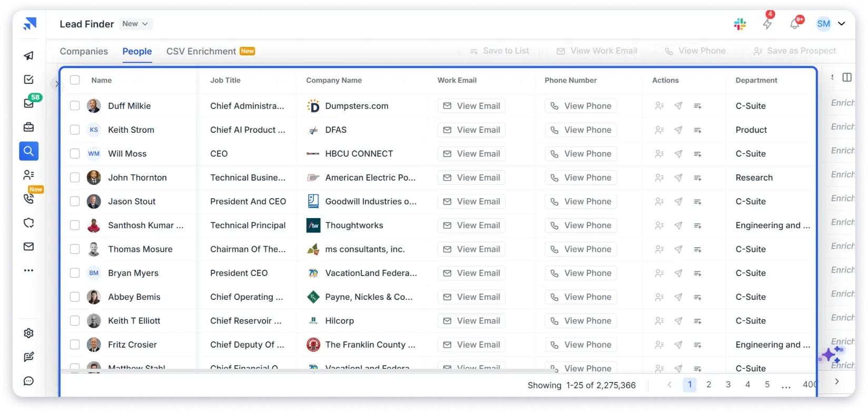Open the three-dot more menu in sidebar

point(29,270)
